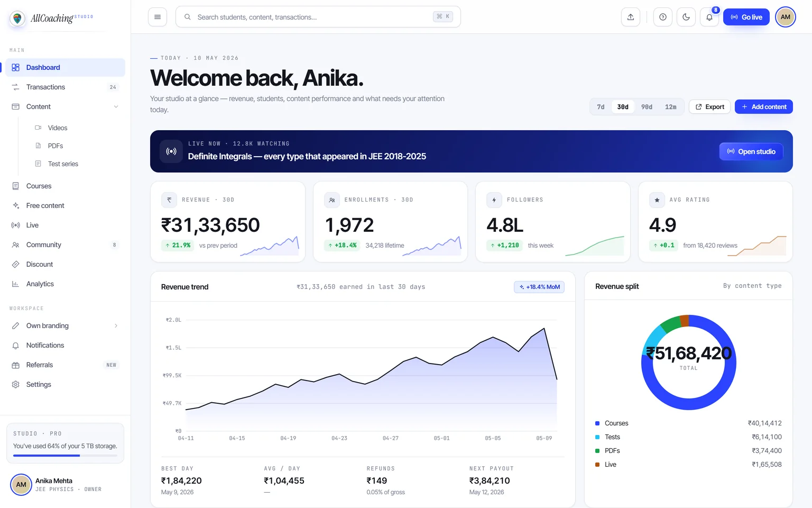This screenshot has height=508, width=812.
Task: Select the 30d time range
Action: pyautogui.click(x=623, y=107)
